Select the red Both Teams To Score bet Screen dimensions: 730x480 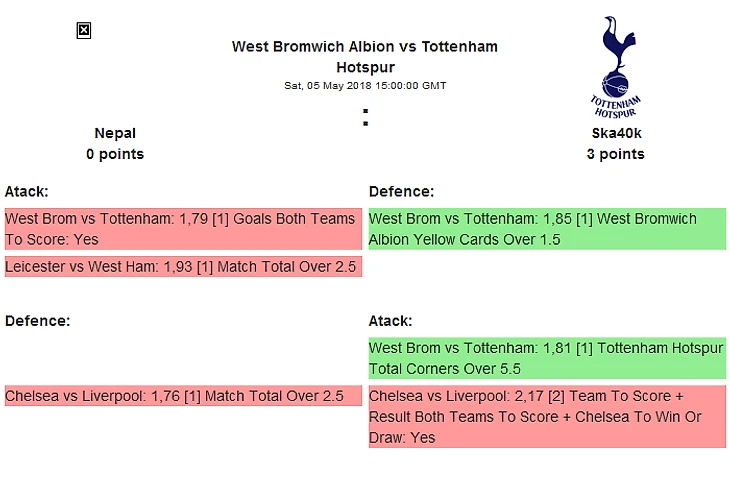pyautogui.click(x=182, y=229)
